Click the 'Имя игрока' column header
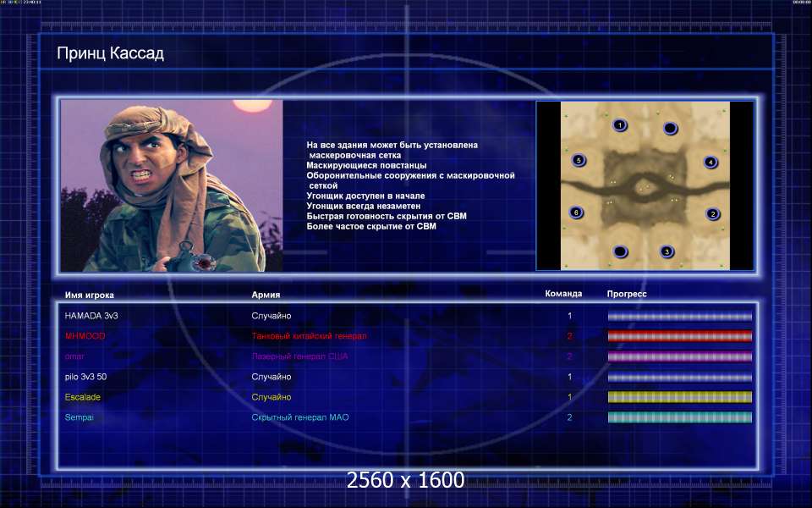The image size is (812, 508). point(89,295)
